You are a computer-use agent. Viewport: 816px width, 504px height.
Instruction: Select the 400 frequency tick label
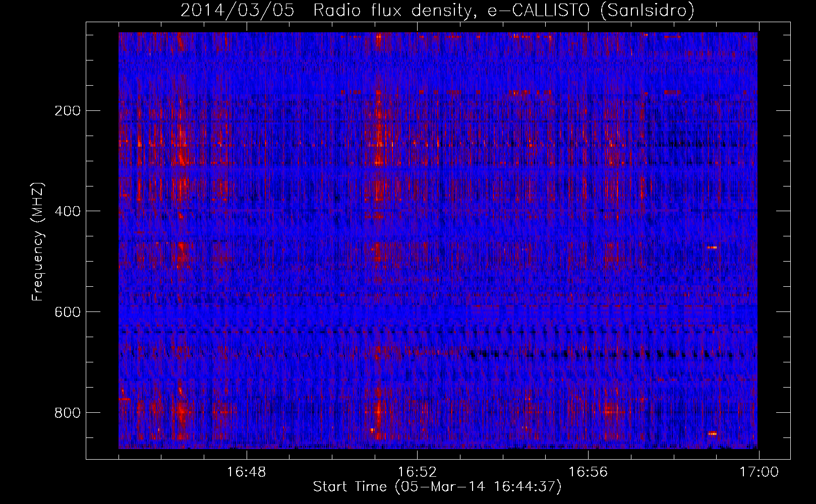tap(67, 211)
